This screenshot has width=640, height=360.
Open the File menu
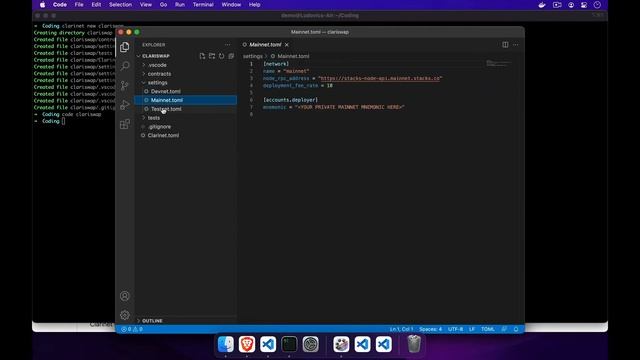click(79, 5)
